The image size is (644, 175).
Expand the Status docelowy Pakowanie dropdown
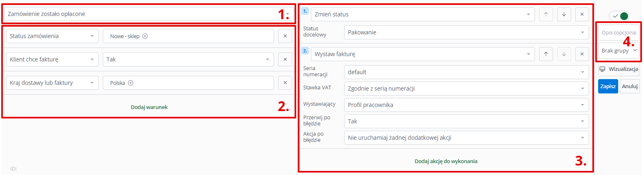pyautogui.click(x=466, y=32)
